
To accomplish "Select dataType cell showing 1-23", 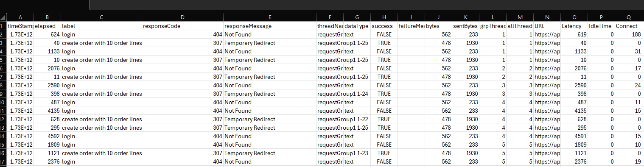I will pyautogui.click(x=357, y=153).
